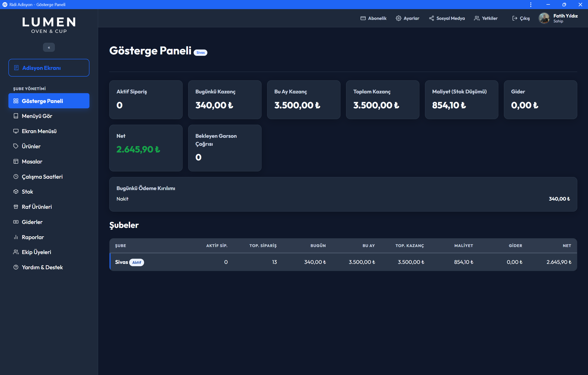Click the TOP. SİPARİŞ column header
Image resolution: width=588 pixels, height=375 pixels.
[263, 246]
